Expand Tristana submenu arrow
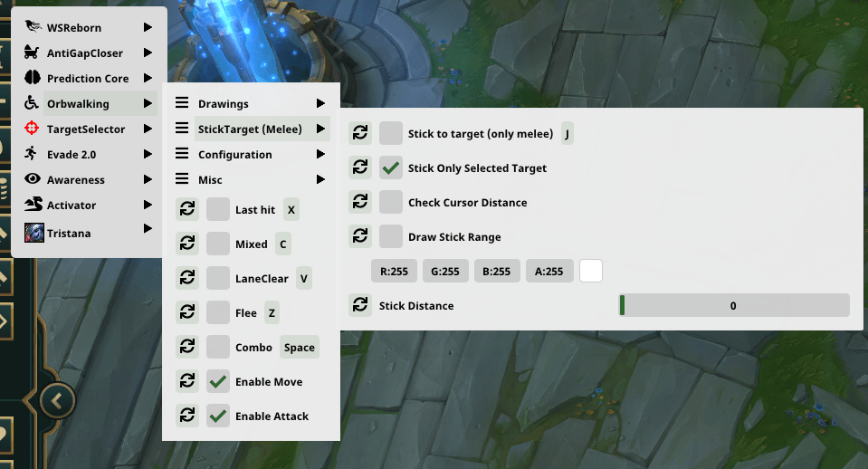The image size is (868, 469). point(148,228)
